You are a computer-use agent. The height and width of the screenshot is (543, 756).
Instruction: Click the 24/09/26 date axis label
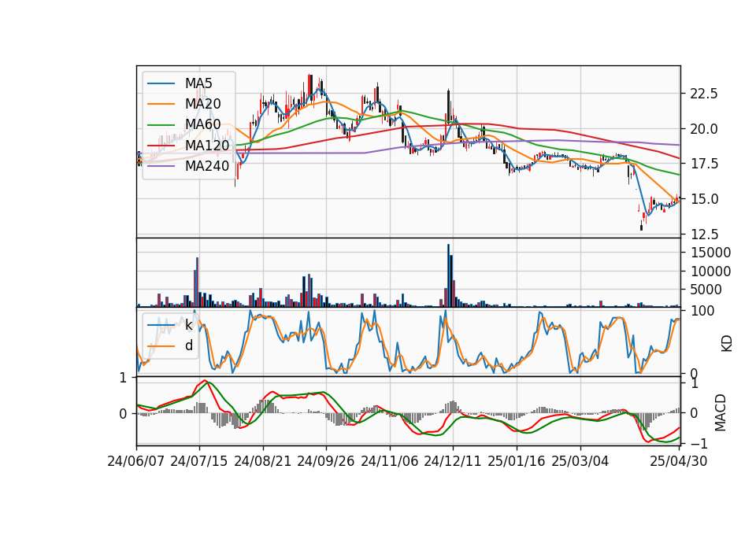coord(326,461)
